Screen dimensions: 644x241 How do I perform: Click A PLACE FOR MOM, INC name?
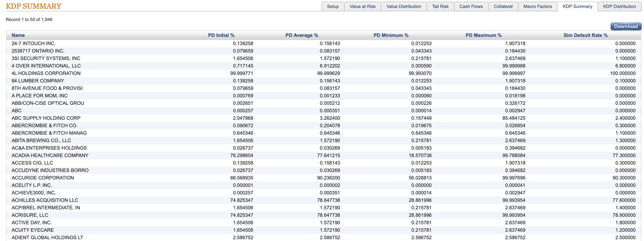pyautogui.click(x=40, y=96)
